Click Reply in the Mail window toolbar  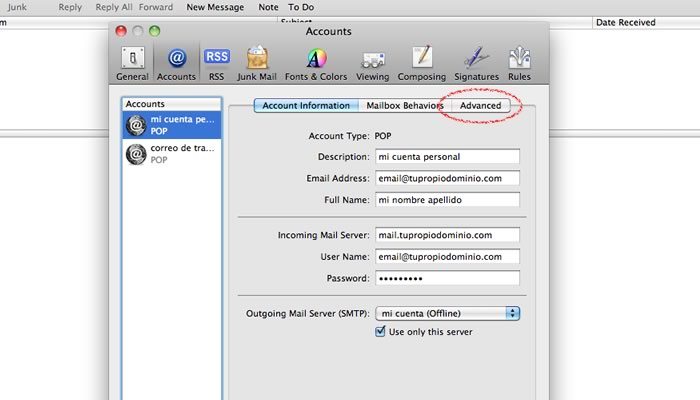(x=70, y=7)
